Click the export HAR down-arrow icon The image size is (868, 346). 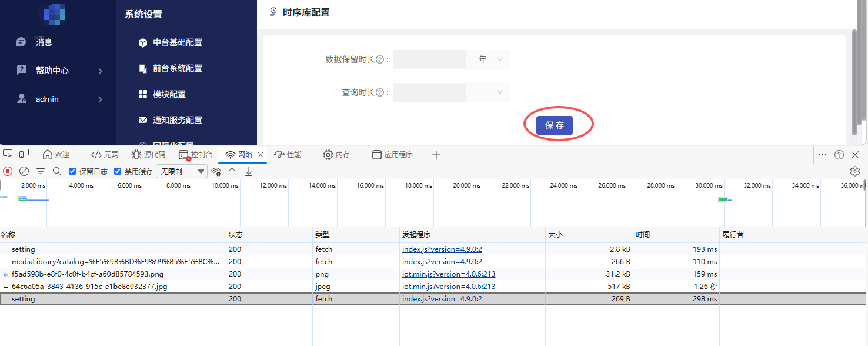point(249,171)
